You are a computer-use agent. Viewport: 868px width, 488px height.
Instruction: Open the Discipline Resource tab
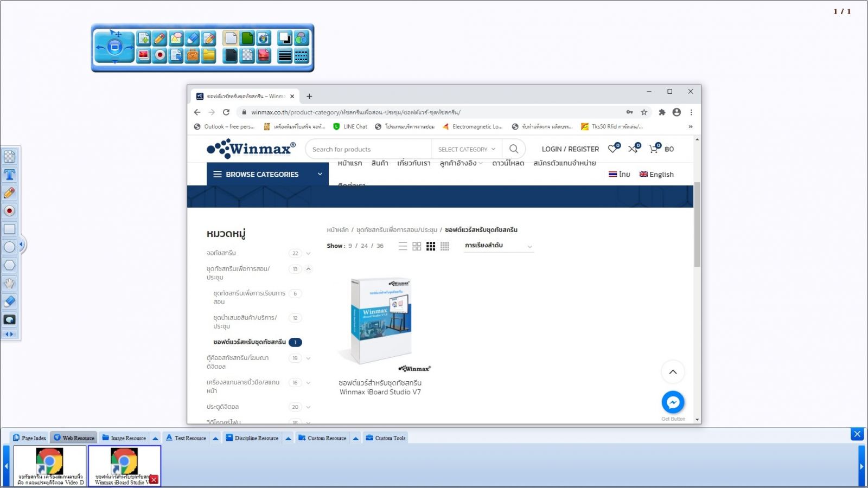tap(252, 438)
